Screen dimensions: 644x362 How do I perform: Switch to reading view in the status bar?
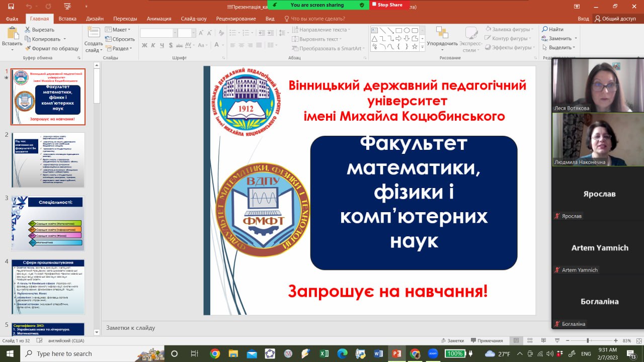(x=542, y=340)
